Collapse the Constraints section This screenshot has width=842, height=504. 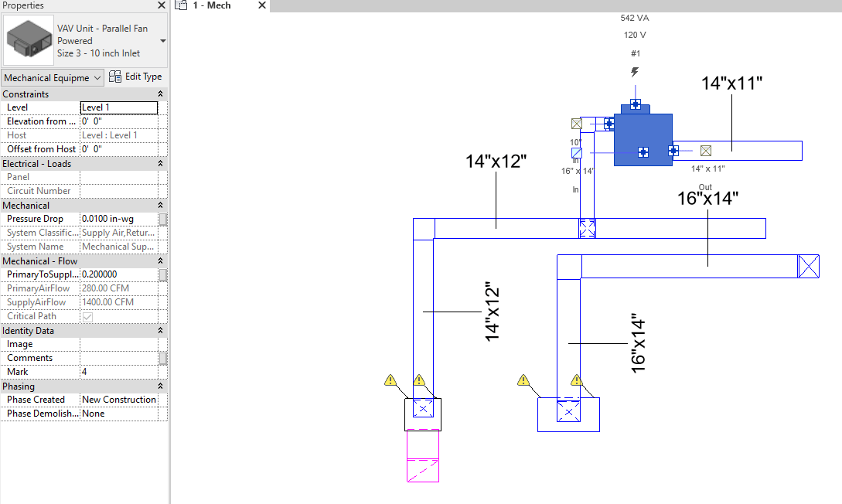pyautogui.click(x=160, y=94)
